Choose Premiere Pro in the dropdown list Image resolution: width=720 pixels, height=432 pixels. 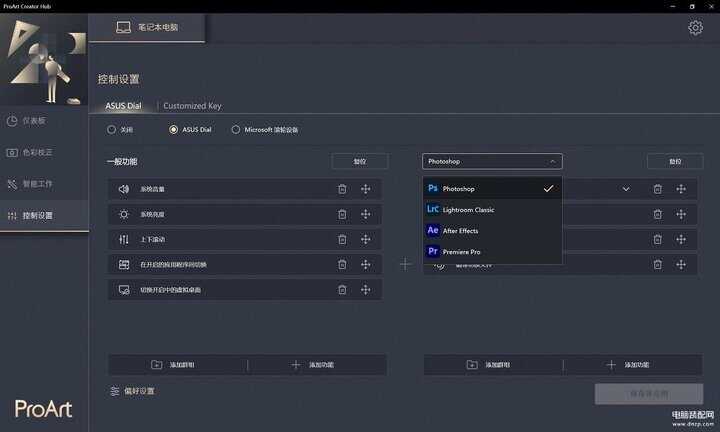coord(492,252)
